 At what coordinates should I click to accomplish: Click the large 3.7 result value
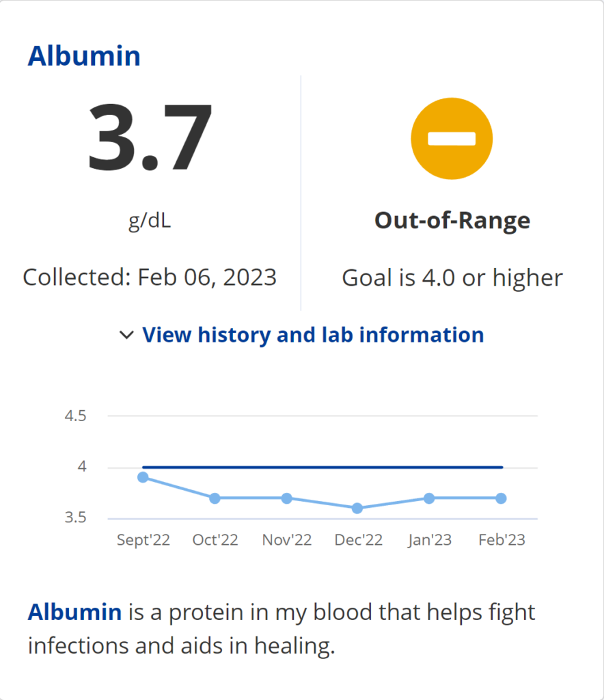point(150,139)
